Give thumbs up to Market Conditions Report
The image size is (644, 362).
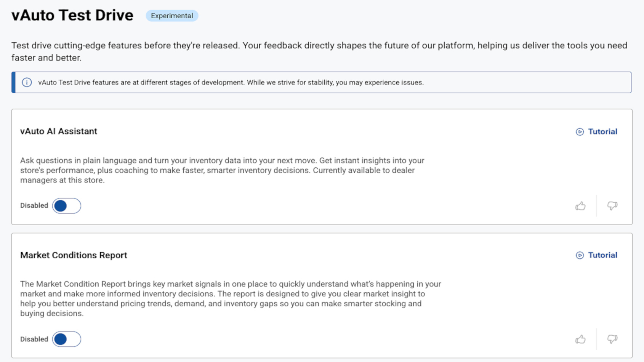coord(580,339)
